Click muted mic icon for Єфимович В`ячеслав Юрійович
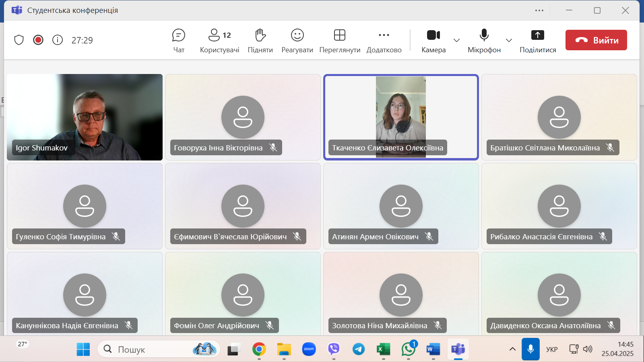This screenshot has height=362, width=644. 297,237
